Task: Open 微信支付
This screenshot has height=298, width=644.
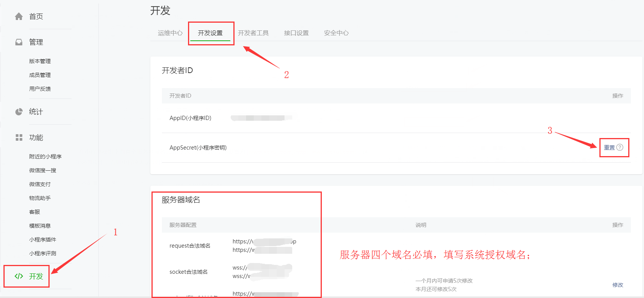Action: 40,184
